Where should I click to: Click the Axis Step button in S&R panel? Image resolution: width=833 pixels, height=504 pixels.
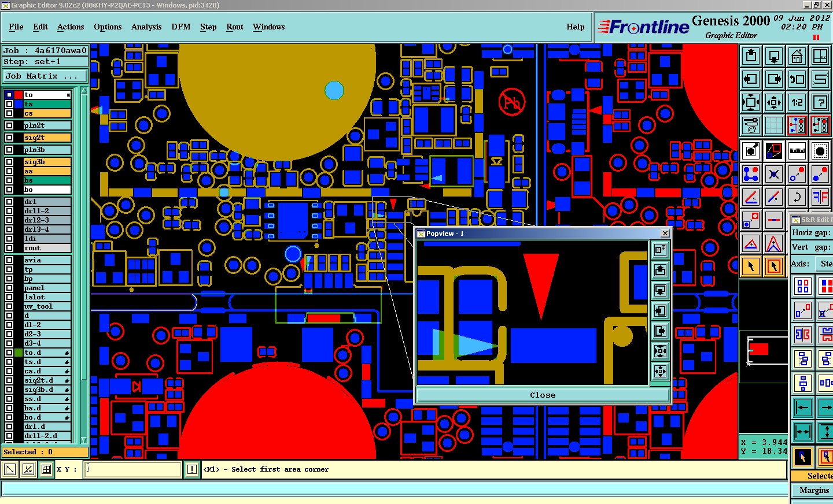coord(825,264)
